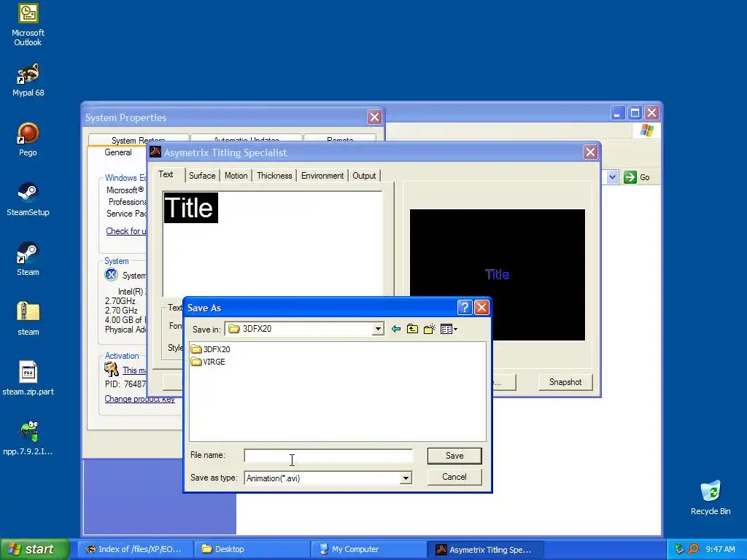
Task: Go up one folder level in Save As
Action: [413, 329]
